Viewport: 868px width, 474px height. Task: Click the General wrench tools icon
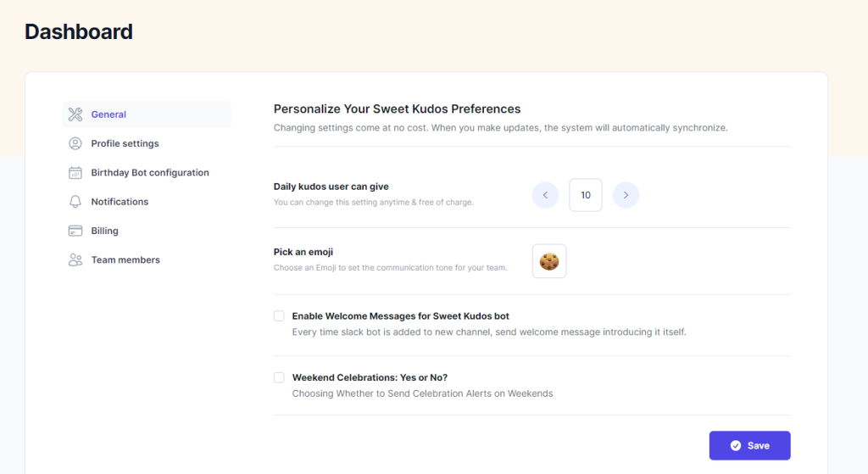tap(75, 114)
